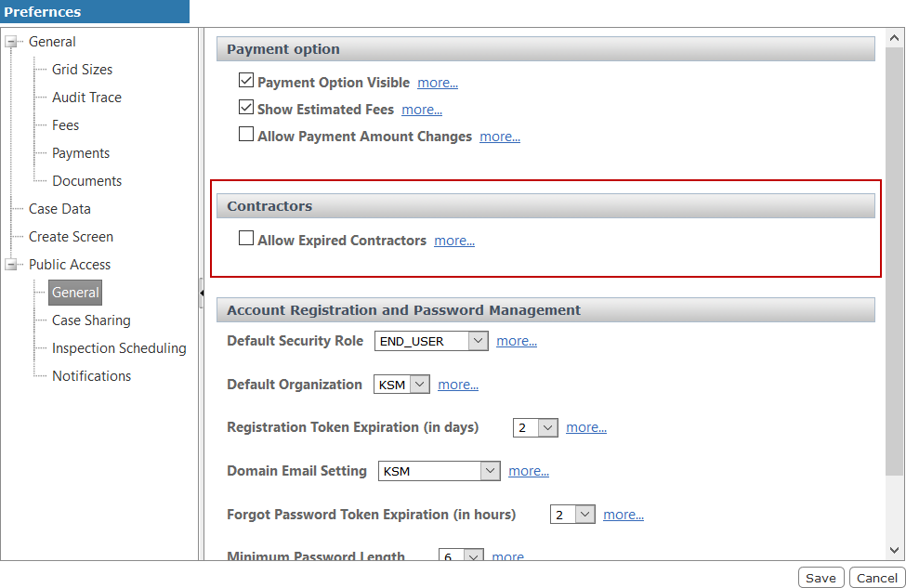
Task: Disable the Show Estimated Fees option
Action: coord(246,107)
